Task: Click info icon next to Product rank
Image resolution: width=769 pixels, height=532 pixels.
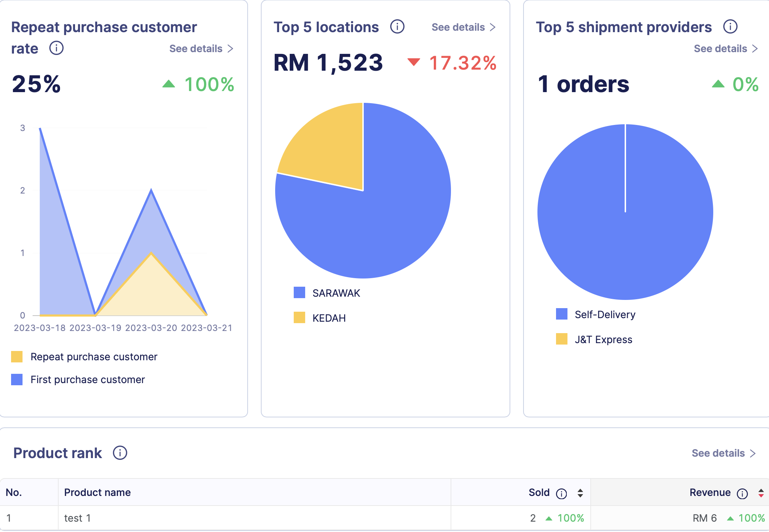Action: (120, 453)
